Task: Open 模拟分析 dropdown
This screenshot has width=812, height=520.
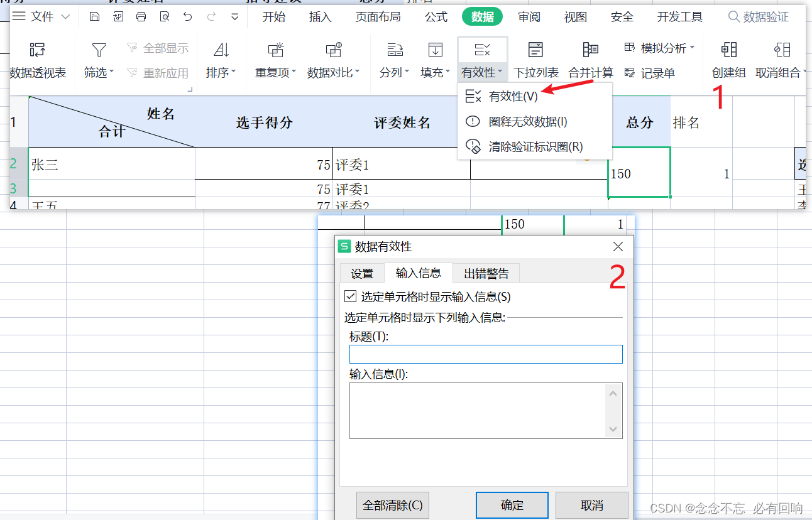Action: point(660,48)
